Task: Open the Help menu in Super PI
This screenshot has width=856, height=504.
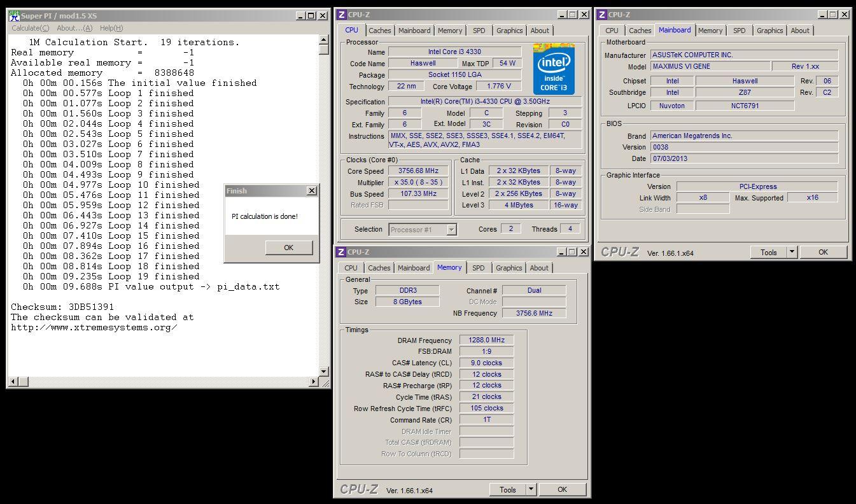Action: click(x=111, y=28)
